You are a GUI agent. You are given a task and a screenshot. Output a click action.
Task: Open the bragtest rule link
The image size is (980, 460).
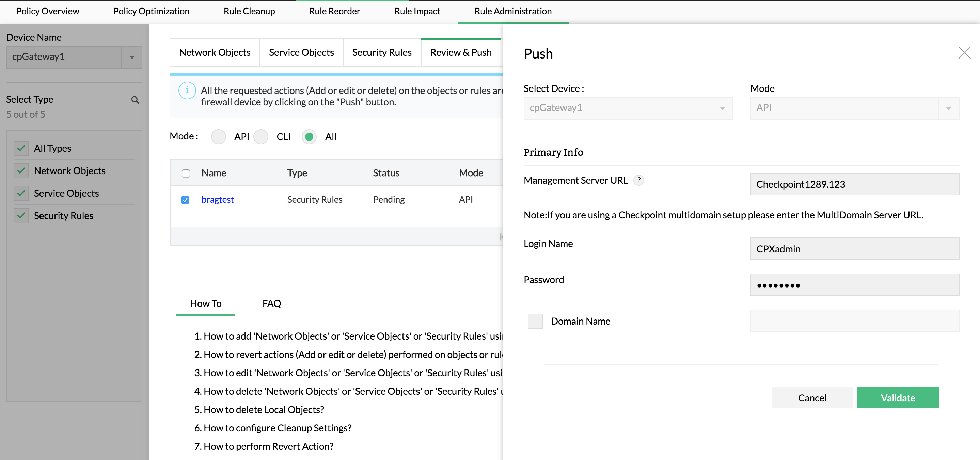point(218,200)
